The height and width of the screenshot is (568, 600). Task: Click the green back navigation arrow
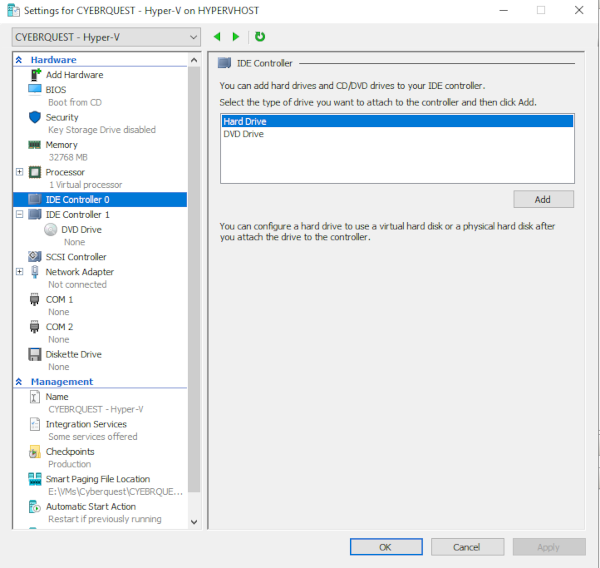(218, 37)
